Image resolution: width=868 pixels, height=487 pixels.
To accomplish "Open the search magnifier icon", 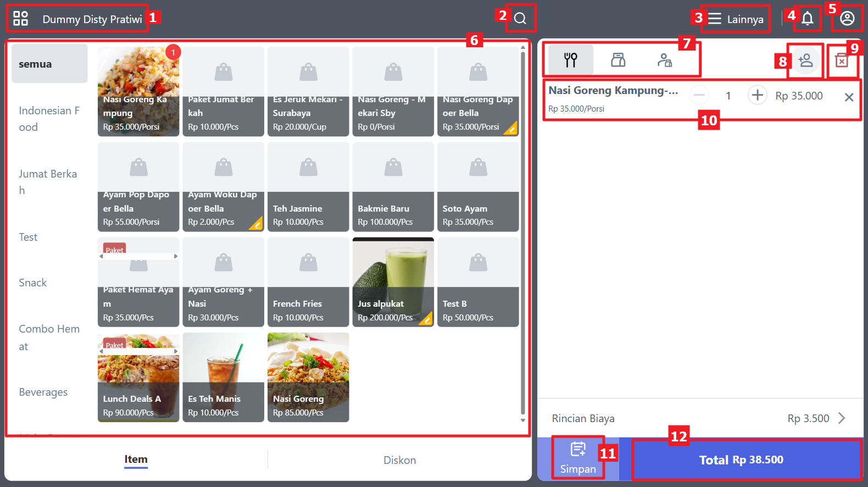I will [x=520, y=19].
